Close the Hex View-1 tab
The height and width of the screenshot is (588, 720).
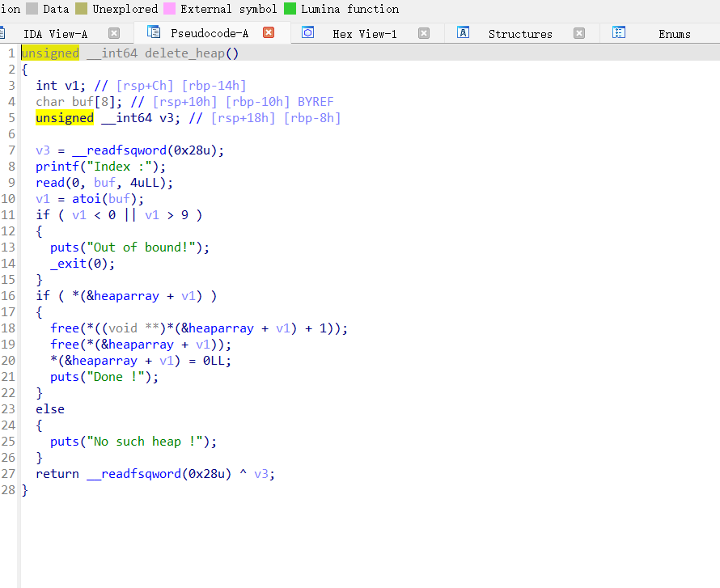[424, 33]
